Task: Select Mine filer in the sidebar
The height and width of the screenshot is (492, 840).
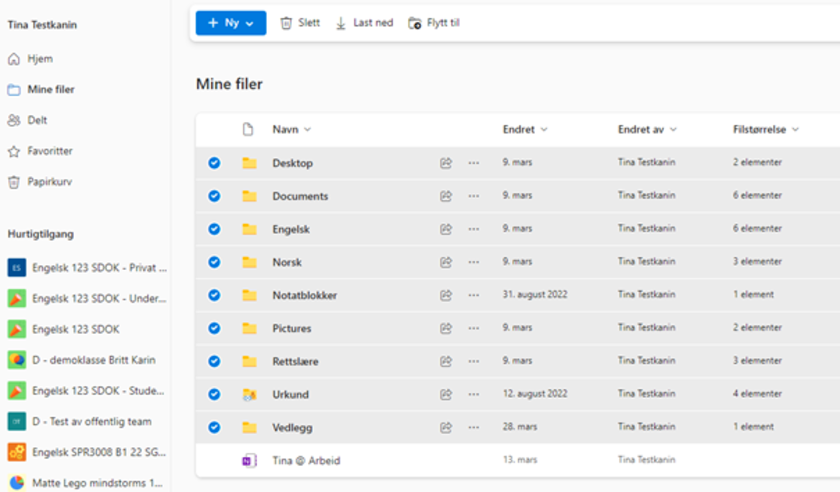Action: point(41,90)
